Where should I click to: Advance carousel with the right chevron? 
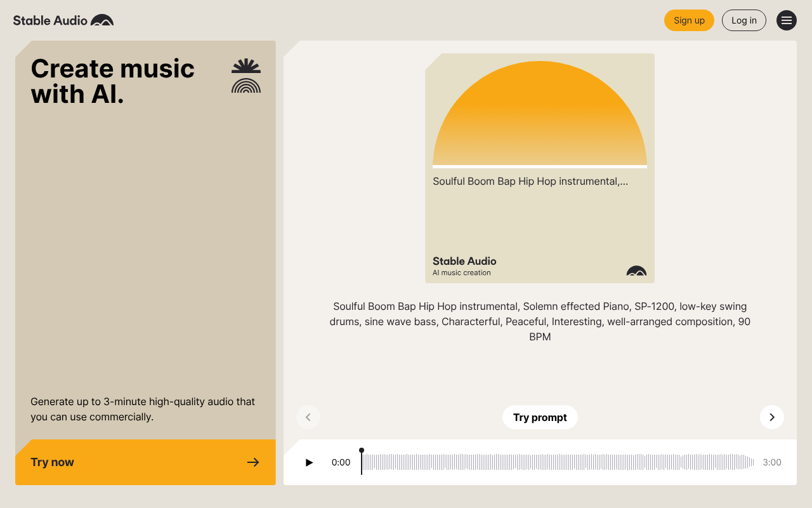click(772, 417)
